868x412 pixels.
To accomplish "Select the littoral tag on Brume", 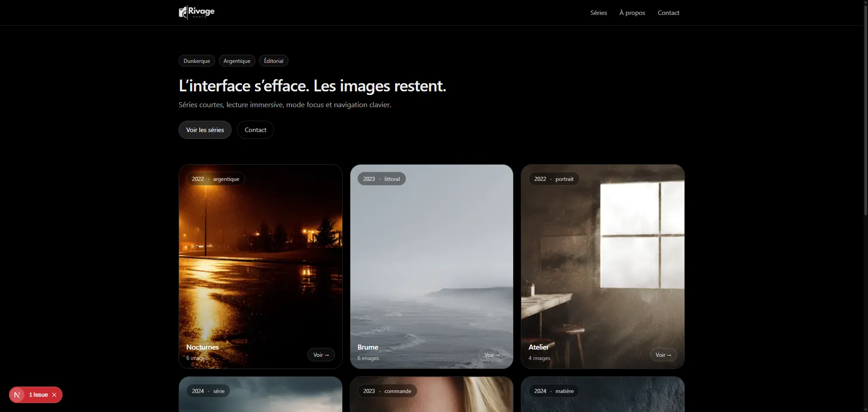I will pos(392,179).
